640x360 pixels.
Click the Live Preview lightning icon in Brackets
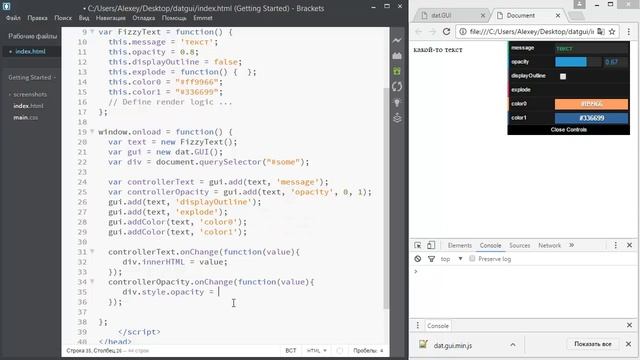(x=397, y=40)
